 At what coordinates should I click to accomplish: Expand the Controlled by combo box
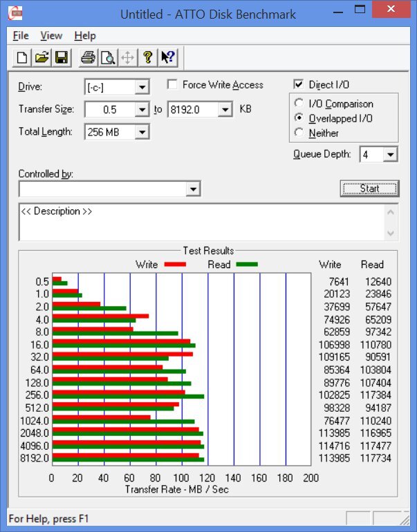point(193,189)
